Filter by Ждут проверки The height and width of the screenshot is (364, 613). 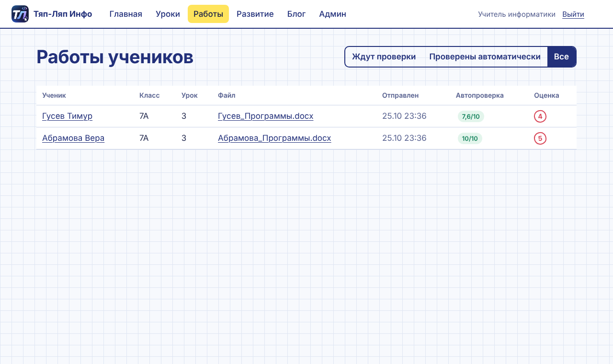[384, 57]
